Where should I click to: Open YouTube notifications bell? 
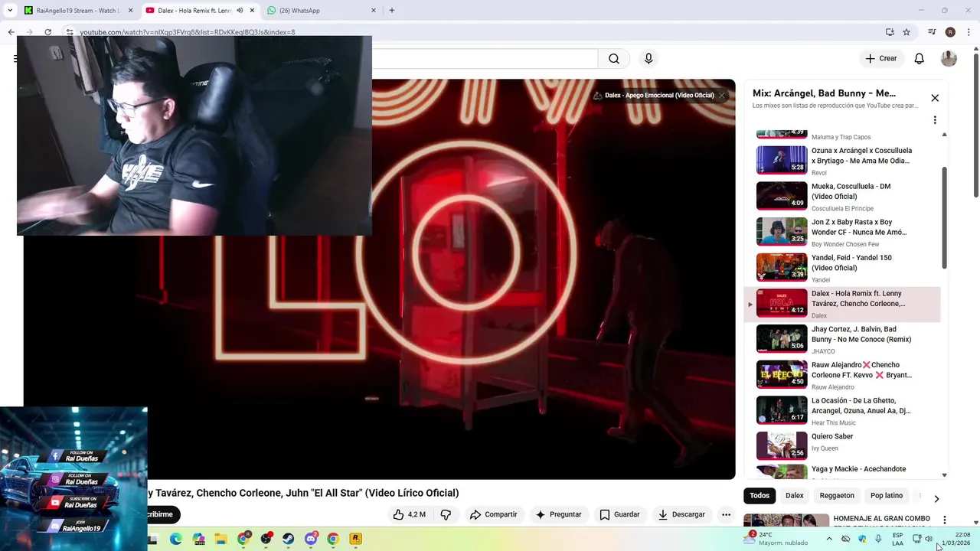[x=920, y=59]
